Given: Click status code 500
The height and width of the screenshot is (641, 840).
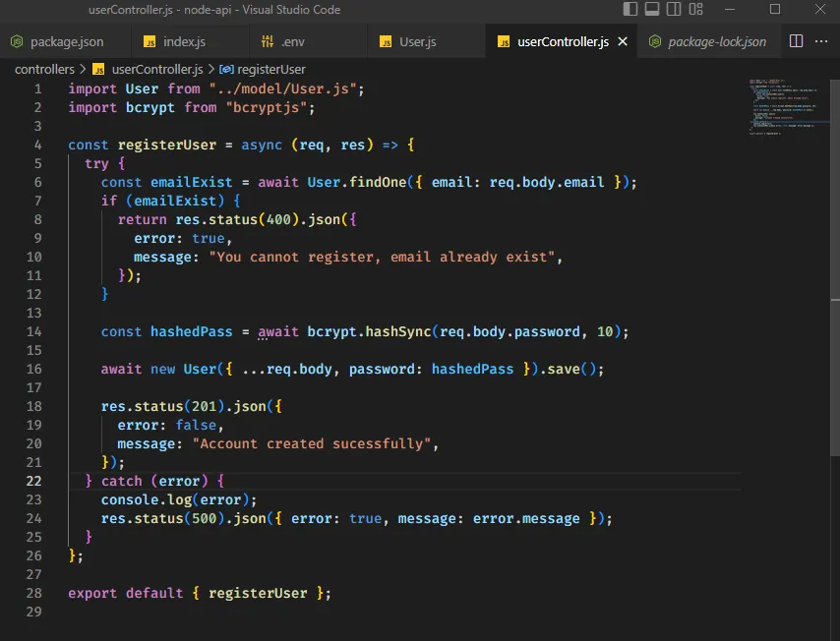Looking at the screenshot, I should click(205, 518).
